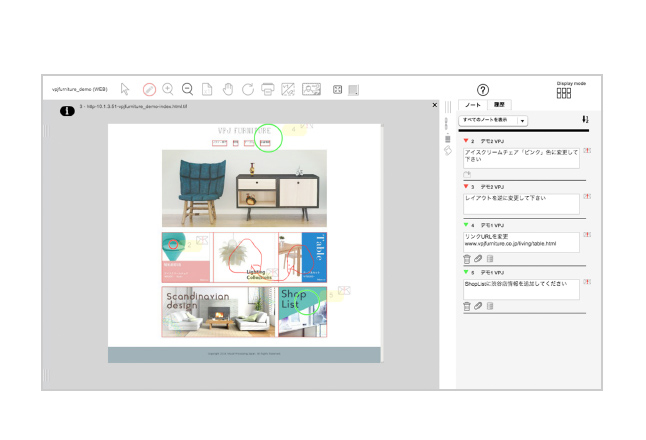Toggle the priority flag for note 3
The image size is (646, 440).
click(x=587, y=196)
